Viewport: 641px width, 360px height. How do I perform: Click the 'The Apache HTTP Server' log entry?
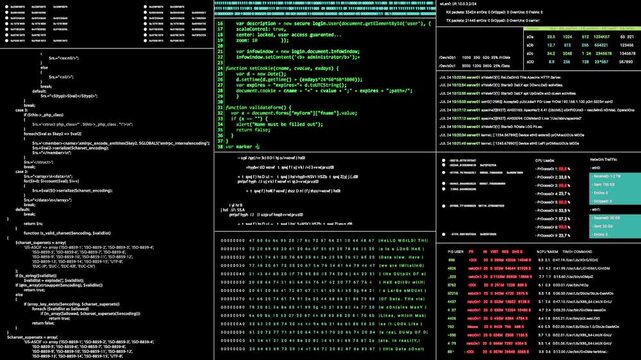[501, 77]
